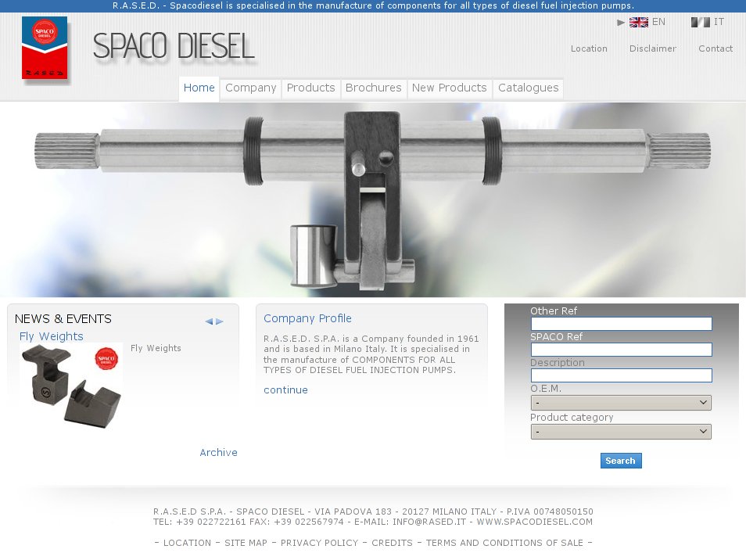Expand the Product category dropdown
The height and width of the screenshot is (560, 746).
click(621, 432)
